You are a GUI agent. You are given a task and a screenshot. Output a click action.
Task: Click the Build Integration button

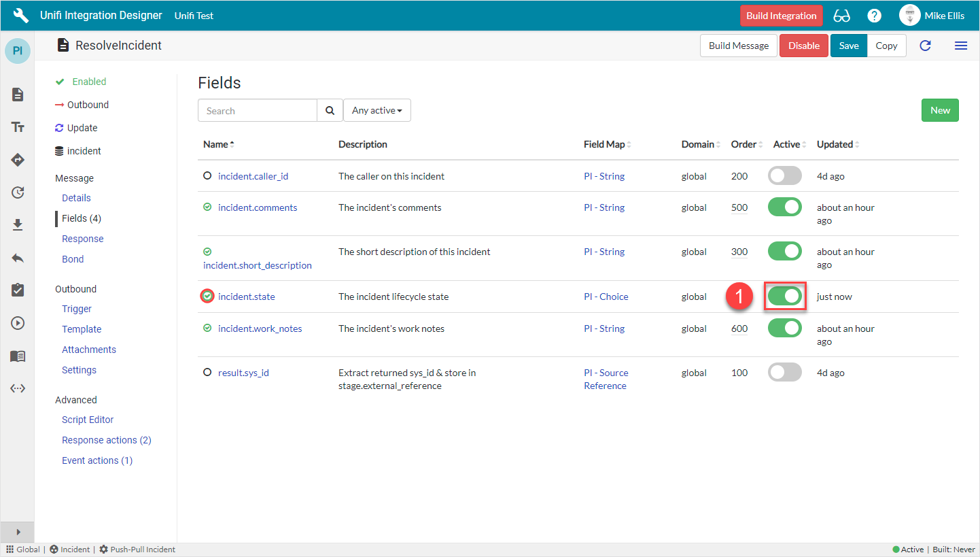coord(781,16)
